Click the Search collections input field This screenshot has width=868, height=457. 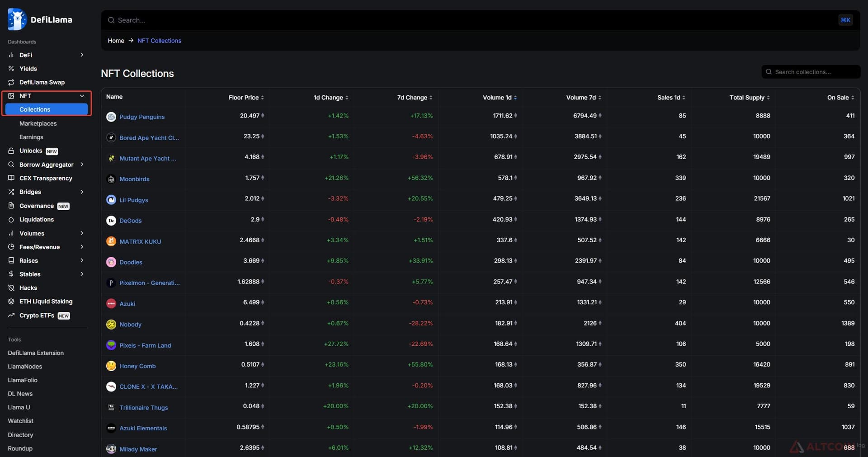click(811, 72)
